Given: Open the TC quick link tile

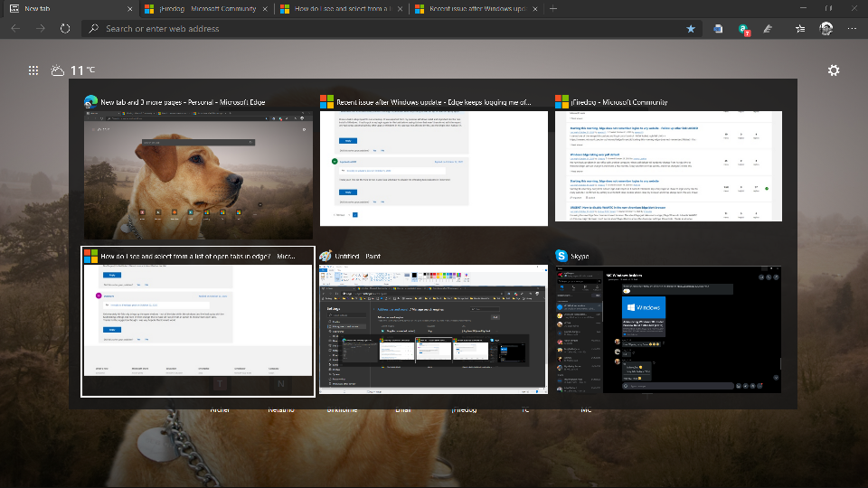Looking at the screenshot, I should pyautogui.click(x=524, y=410).
